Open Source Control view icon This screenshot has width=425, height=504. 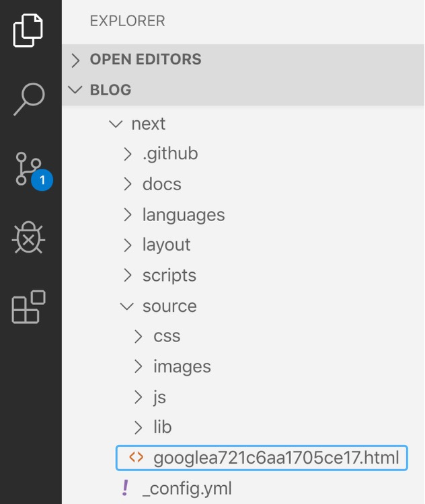30,169
